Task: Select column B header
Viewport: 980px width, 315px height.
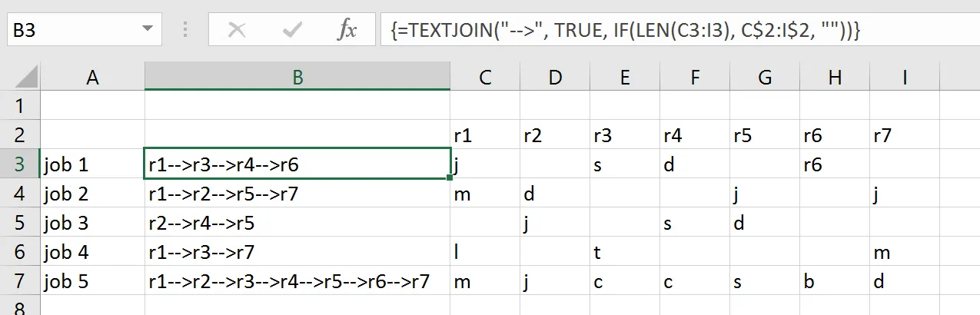Action: pyautogui.click(x=297, y=76)
